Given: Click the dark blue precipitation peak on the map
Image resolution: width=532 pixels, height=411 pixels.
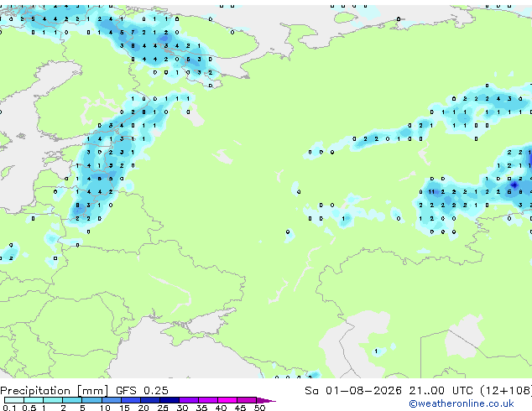Looking at the screenshot, I should 514,185.
